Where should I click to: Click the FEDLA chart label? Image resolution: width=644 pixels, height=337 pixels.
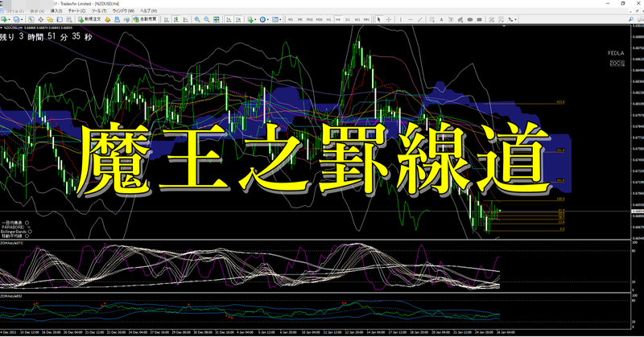coord(616,53)
